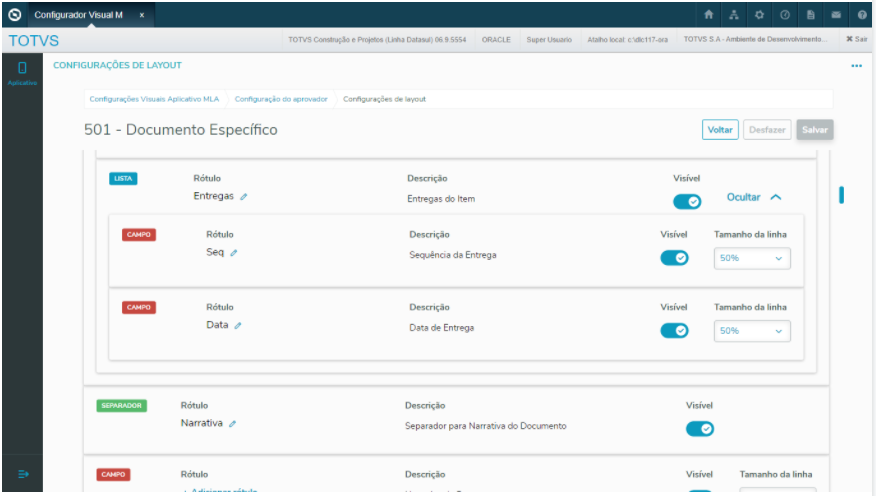Click the 'Super Usuario' status entry

[x=549, y=40]
